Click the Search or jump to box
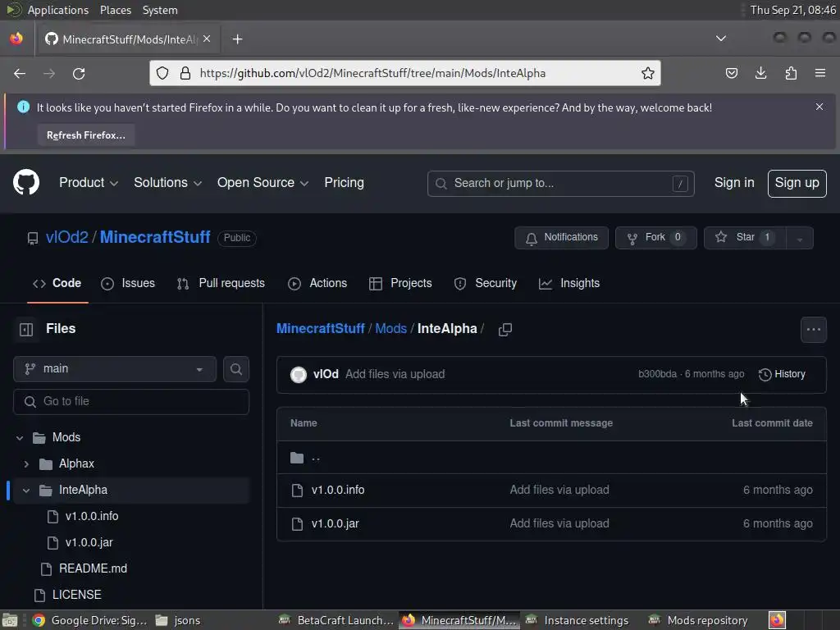Image resolution: width=840 pixels, height=630 pixels. [x=561, y=184]
